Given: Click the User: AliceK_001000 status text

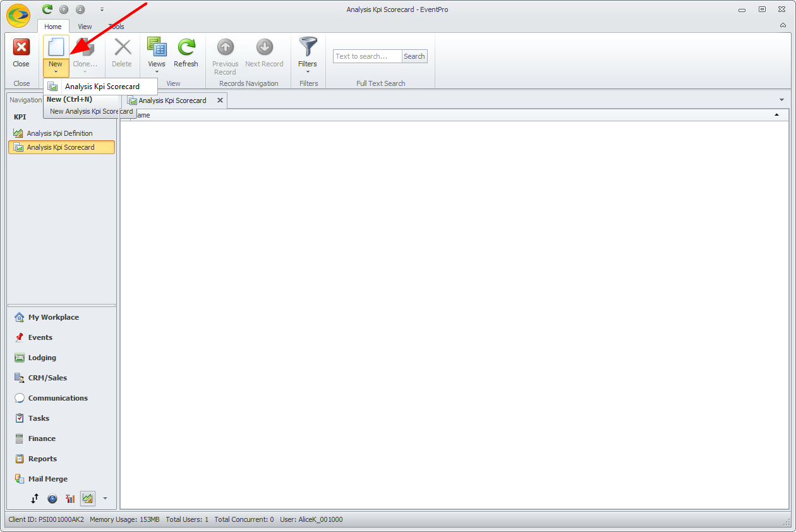Looking at the screenshot, I should pos(311,519).
